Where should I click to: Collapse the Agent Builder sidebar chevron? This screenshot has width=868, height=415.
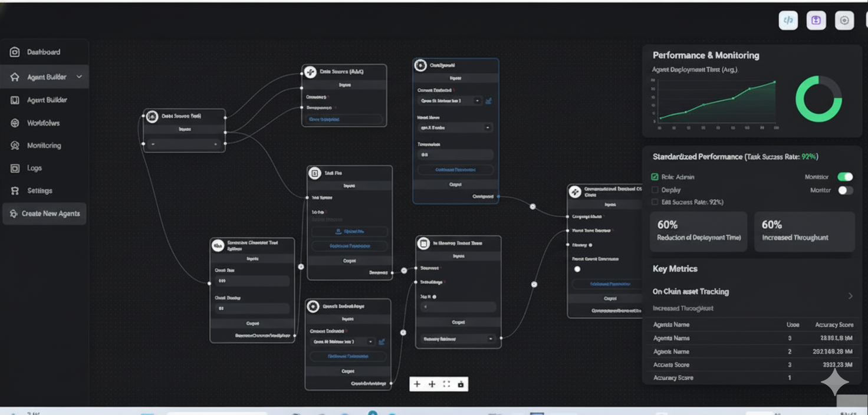click(79, 77)
